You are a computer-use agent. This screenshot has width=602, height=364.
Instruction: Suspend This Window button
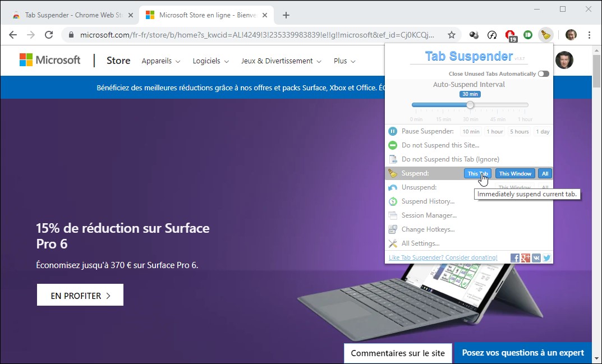[515, 174]
